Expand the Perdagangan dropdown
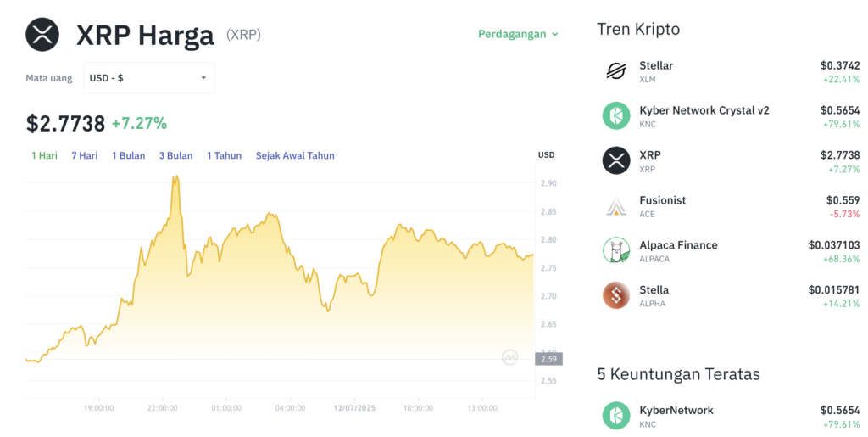 518,34
